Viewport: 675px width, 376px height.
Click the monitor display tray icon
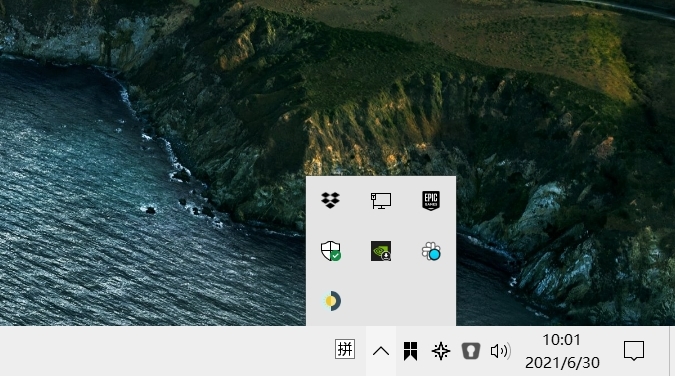pos(381,200)
